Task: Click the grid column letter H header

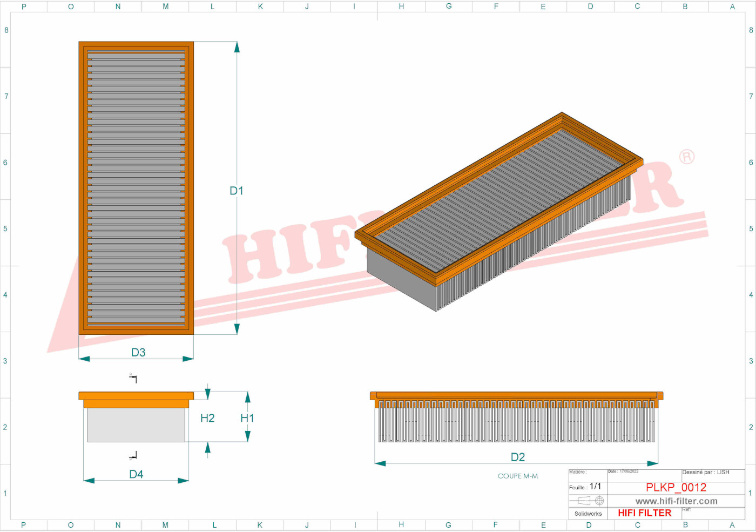Action: 401,6
